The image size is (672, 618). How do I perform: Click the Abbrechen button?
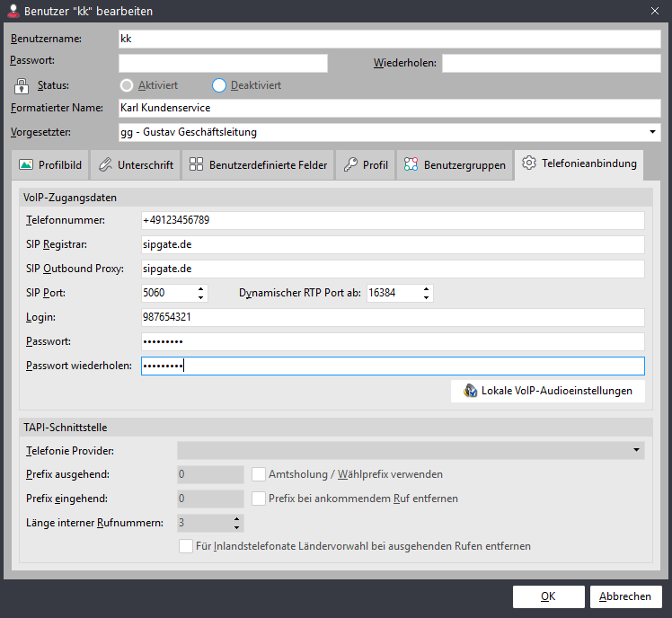(625, 596)
